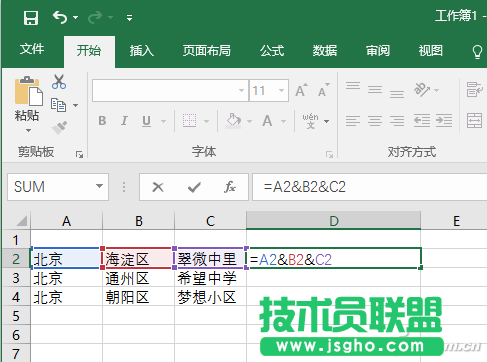487x362 pixels.
Task: Click the 粘贴 paste clipboard icon
Action: point(28,91)
